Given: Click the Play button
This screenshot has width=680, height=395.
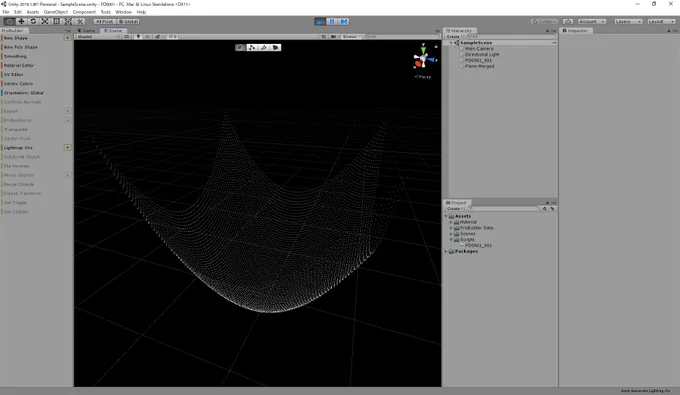Looking at the screenshot, I should point(320,21).
